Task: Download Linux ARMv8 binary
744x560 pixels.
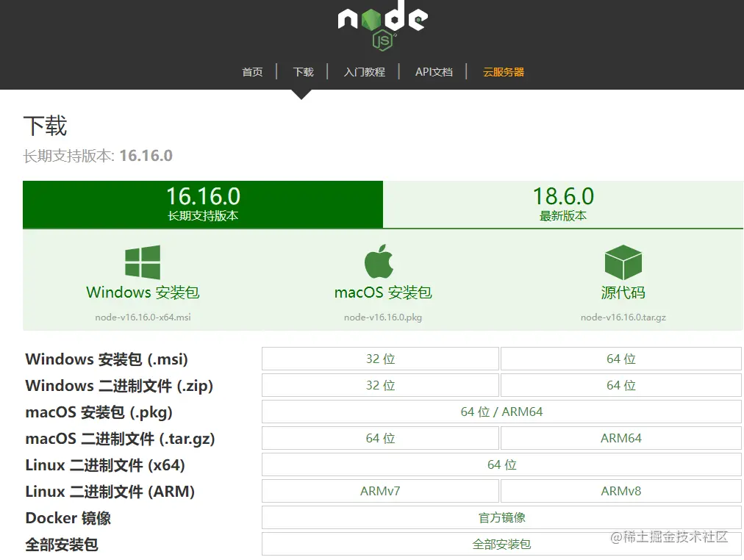Action: pyautogui.click(x=621, y=491)
